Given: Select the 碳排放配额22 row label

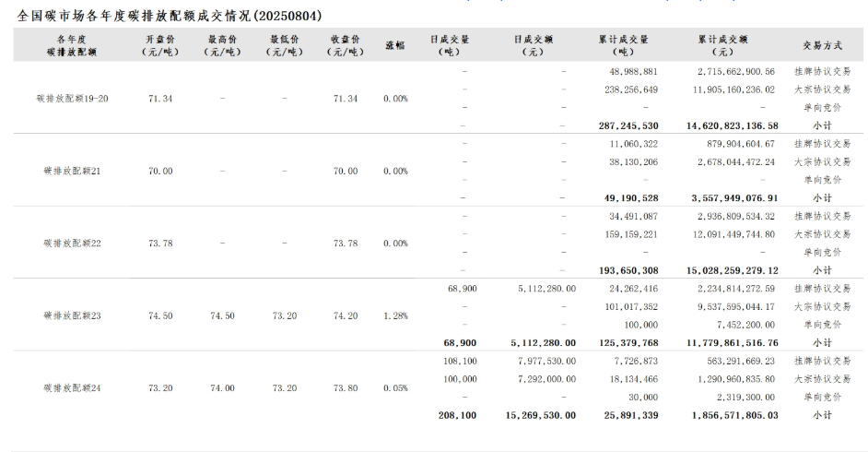Looking at the screenshot, I should [x=72, y=243].
